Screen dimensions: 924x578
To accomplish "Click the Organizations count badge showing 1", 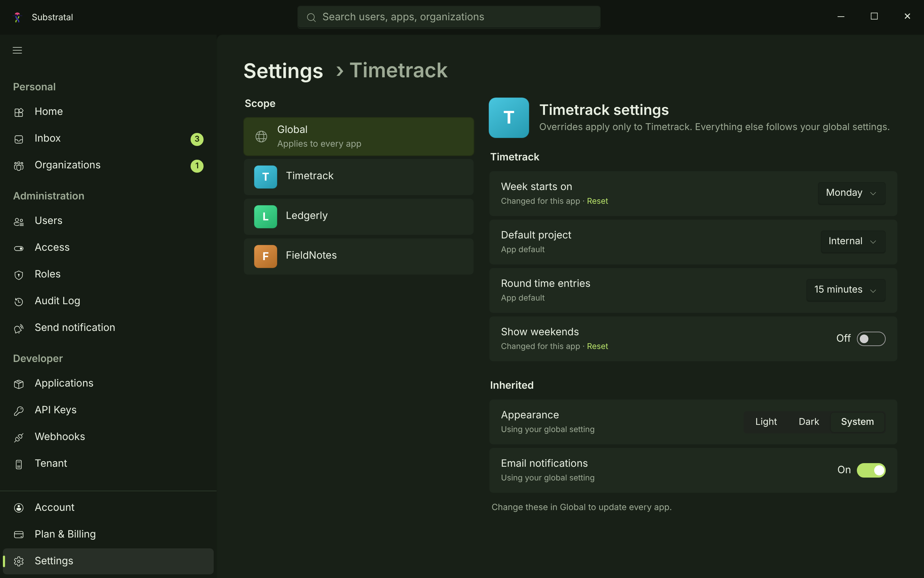I will tap(197, 166).
